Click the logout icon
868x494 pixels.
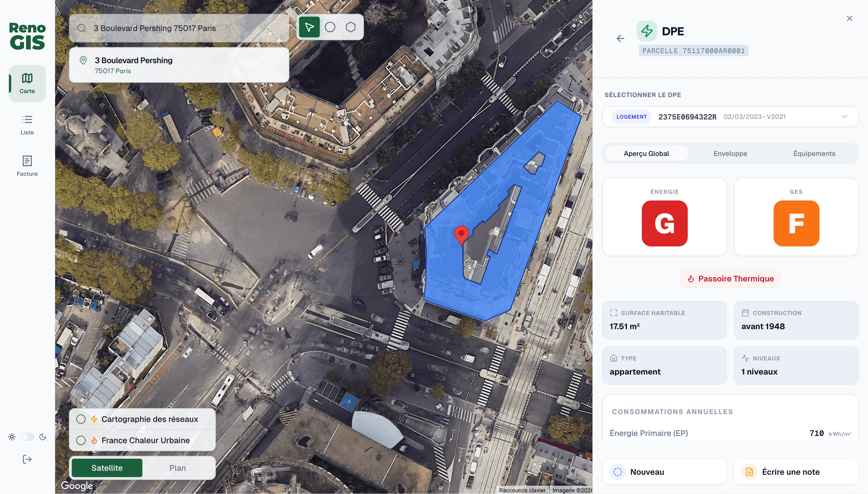(27, 460)
